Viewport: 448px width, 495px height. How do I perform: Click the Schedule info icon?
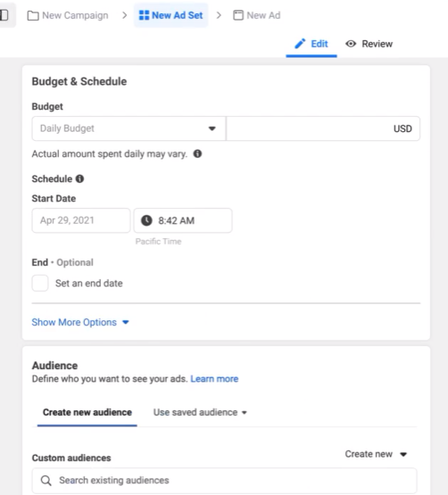[79, 178]
